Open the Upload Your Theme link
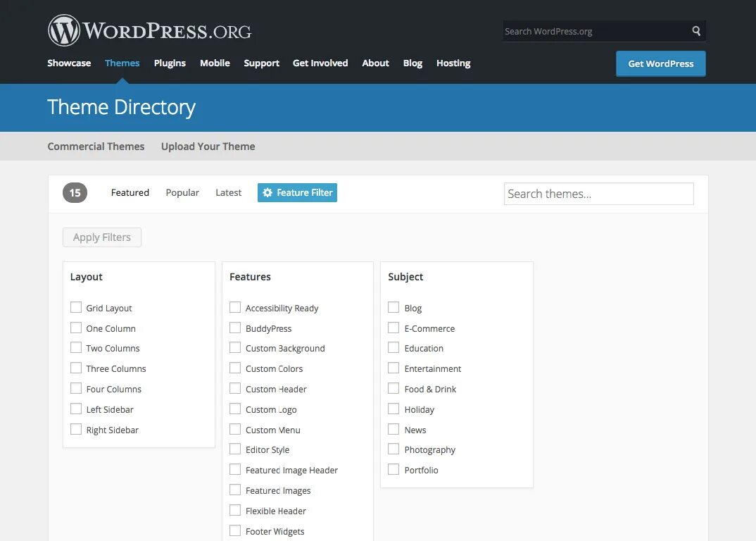Image resolution: width=756 pixels, height=541 pixels. [208, 147]
